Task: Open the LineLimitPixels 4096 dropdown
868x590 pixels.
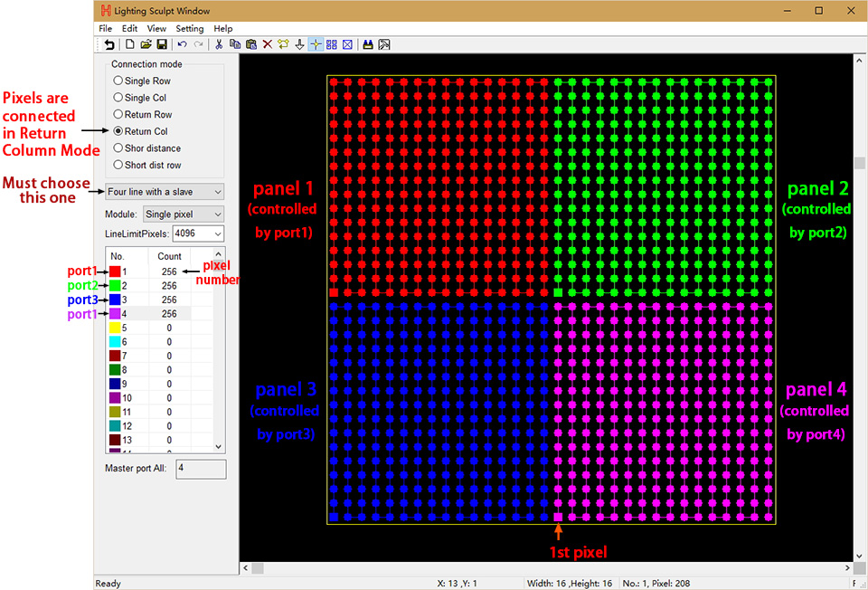Action: pyautogui.click(x=198, y=233)
